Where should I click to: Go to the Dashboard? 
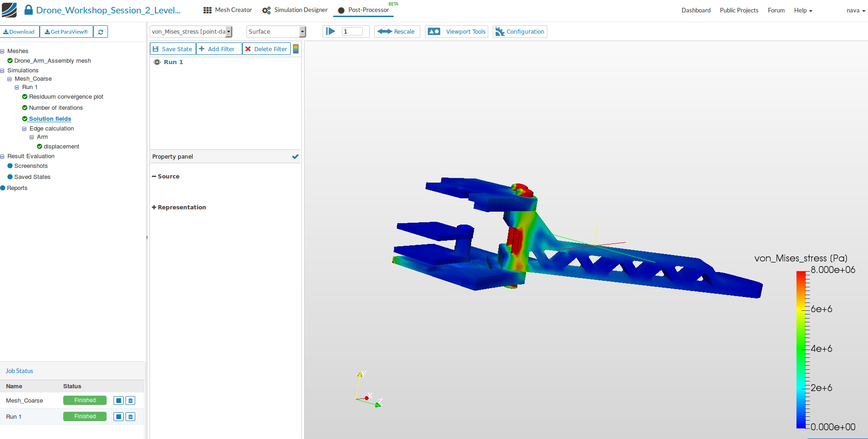point(696,10)
